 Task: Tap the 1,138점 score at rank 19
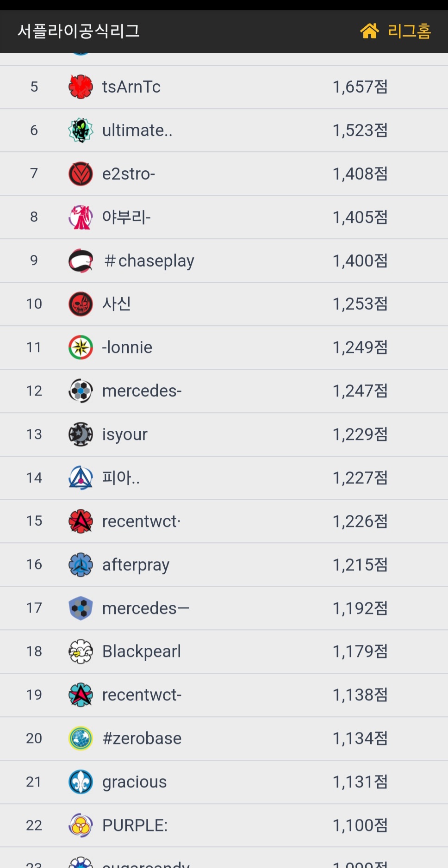pos(360,695)
